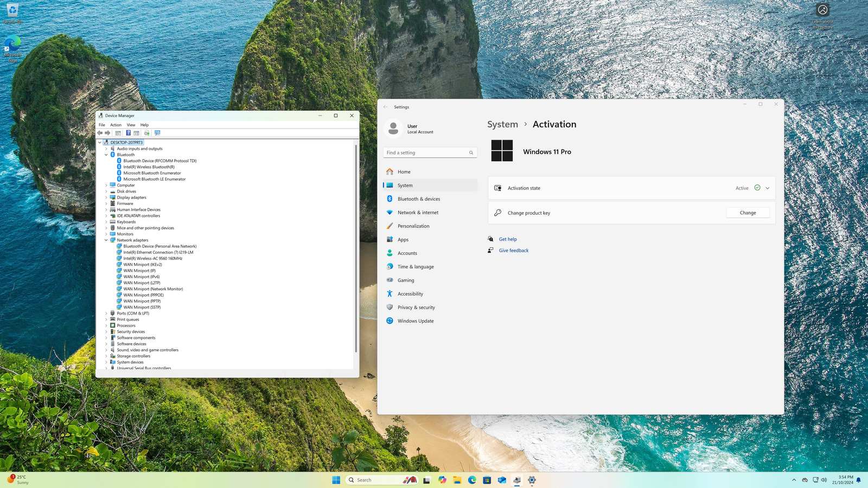Expand Activation state details chevron
The image size is (868, 488).
[x=767, y=188]
